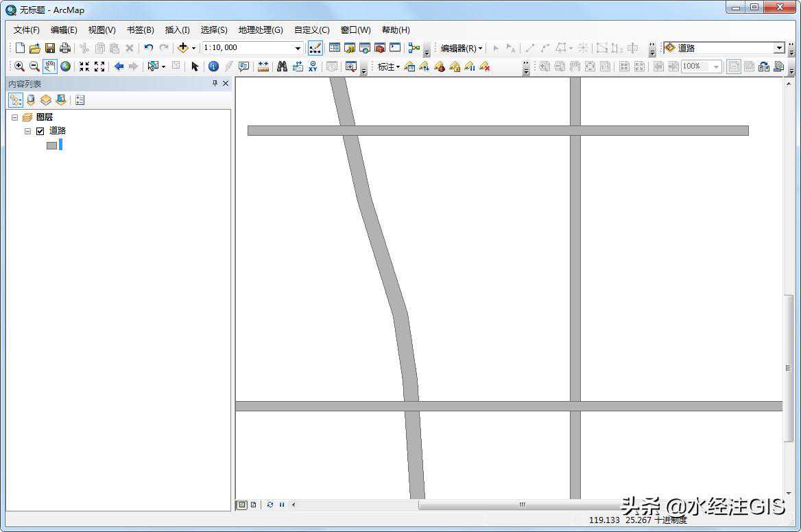Click the 编辑器(R) editor button
801x532 pixels.
pos(461,48)
